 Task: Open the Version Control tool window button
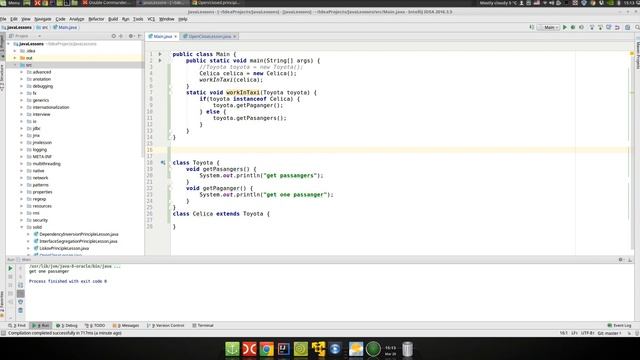pyautogui.click(x=166, y=326)
